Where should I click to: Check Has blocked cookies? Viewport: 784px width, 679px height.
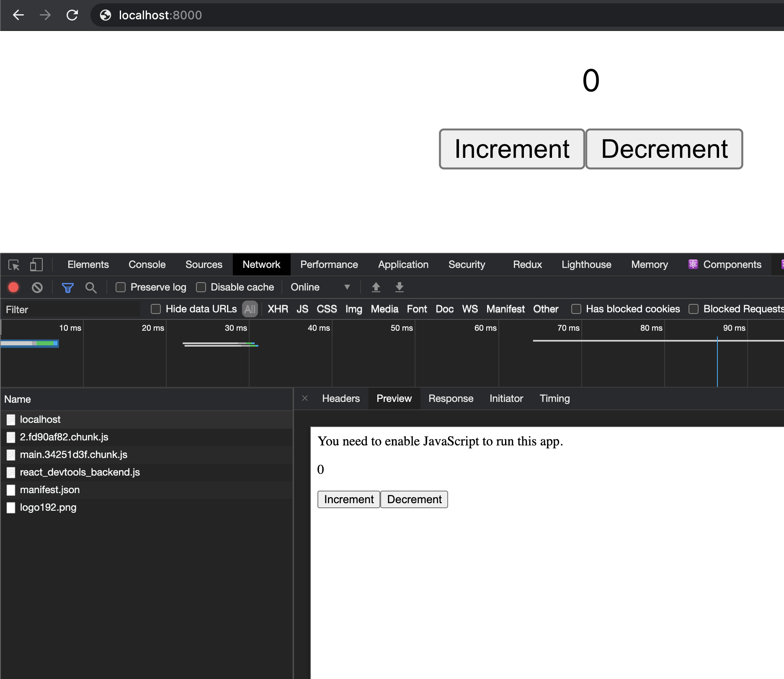576,309
